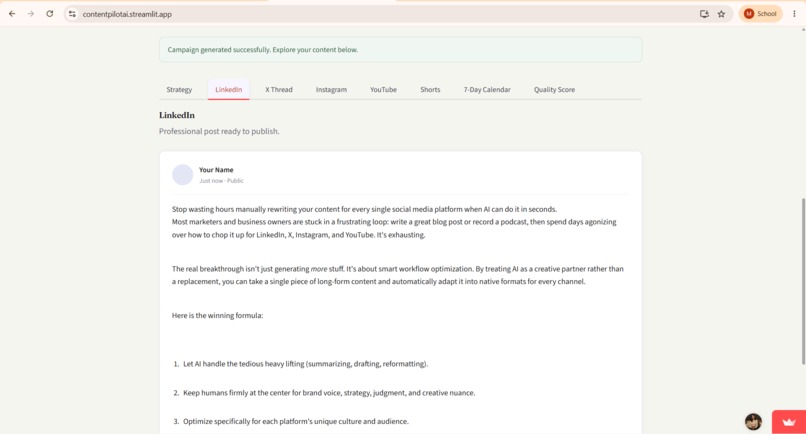Click the profile avatar circle in post
806x434 pixels.
pyautogui.click(x=182, y=175)
